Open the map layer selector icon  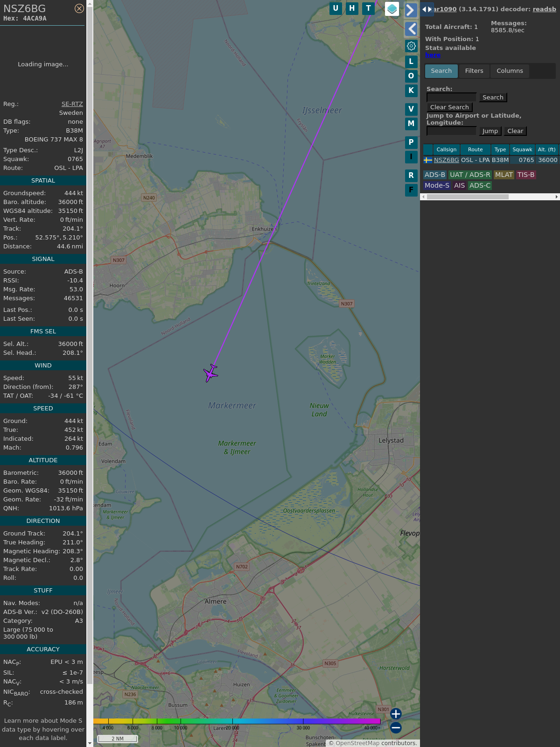[392, 9]
